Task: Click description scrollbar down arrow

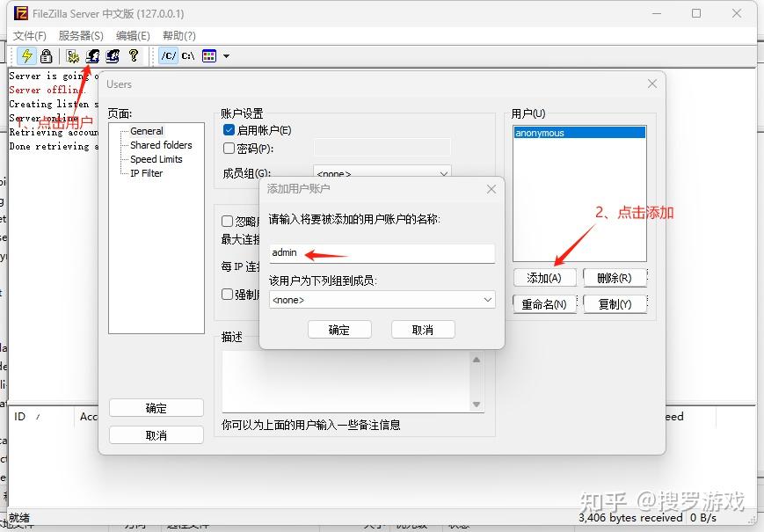Action: click(x=477, y=404)
